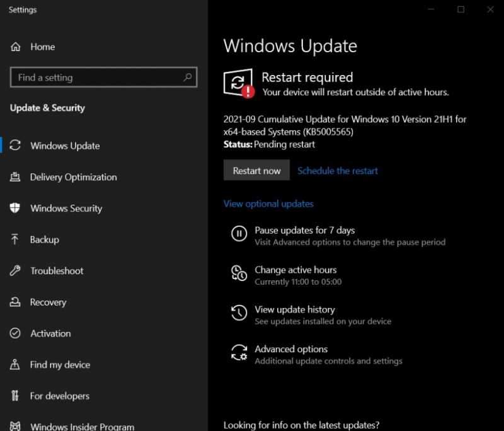504x431 pixels.
Task: Click the Windows Insider Program icon
Action: coord(15,425)
